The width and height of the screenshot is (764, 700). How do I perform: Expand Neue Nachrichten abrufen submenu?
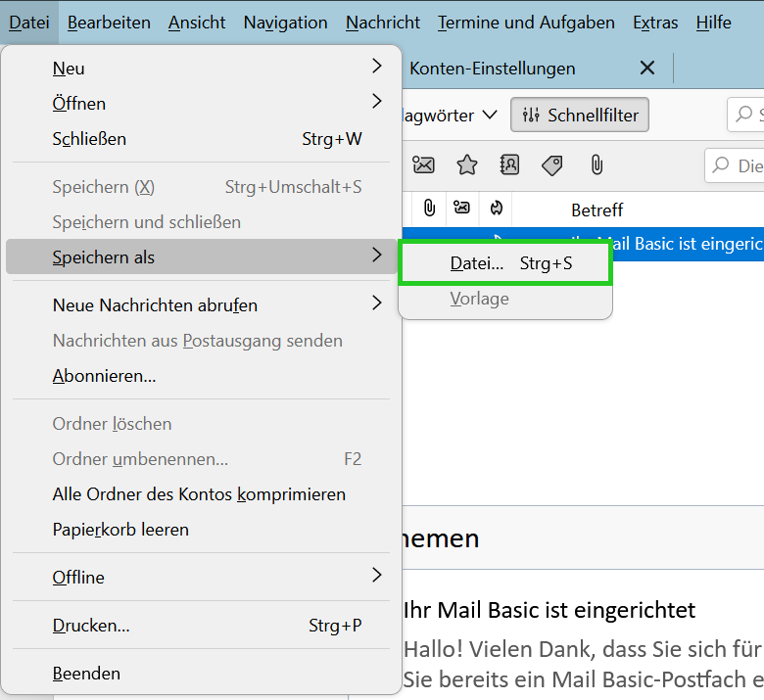(201, 304)
